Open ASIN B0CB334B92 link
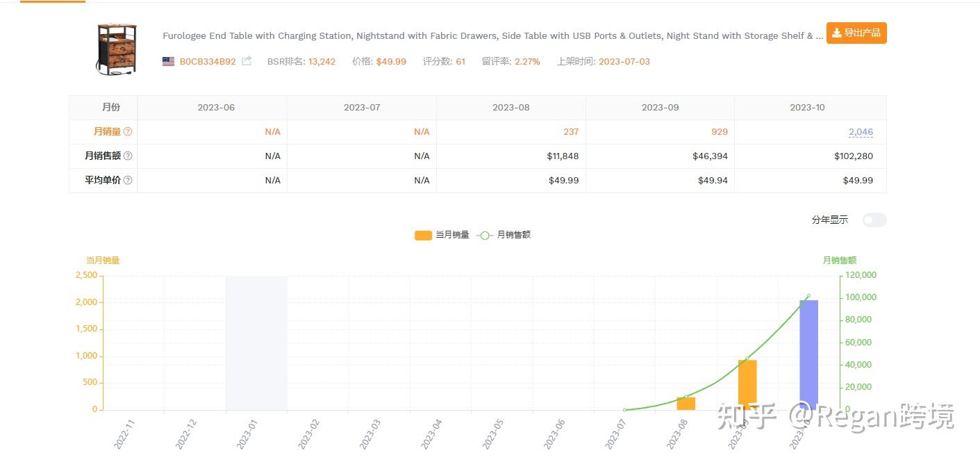The width and height of the screenshot is (980, 460). pyautogui.click(x=208, y=61)
